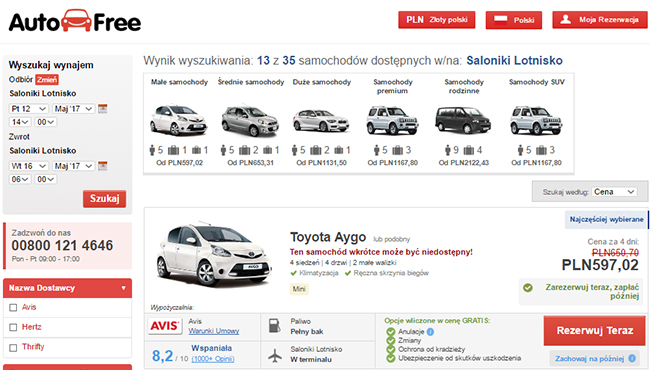Open return day dropdown Wt 16
This screenshot has height=370, width=650.
click(28, 166)
